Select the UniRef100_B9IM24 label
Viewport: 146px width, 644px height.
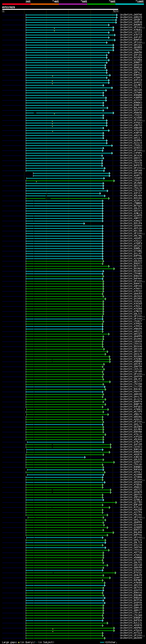pyautogui.click(x=131, y=58)
